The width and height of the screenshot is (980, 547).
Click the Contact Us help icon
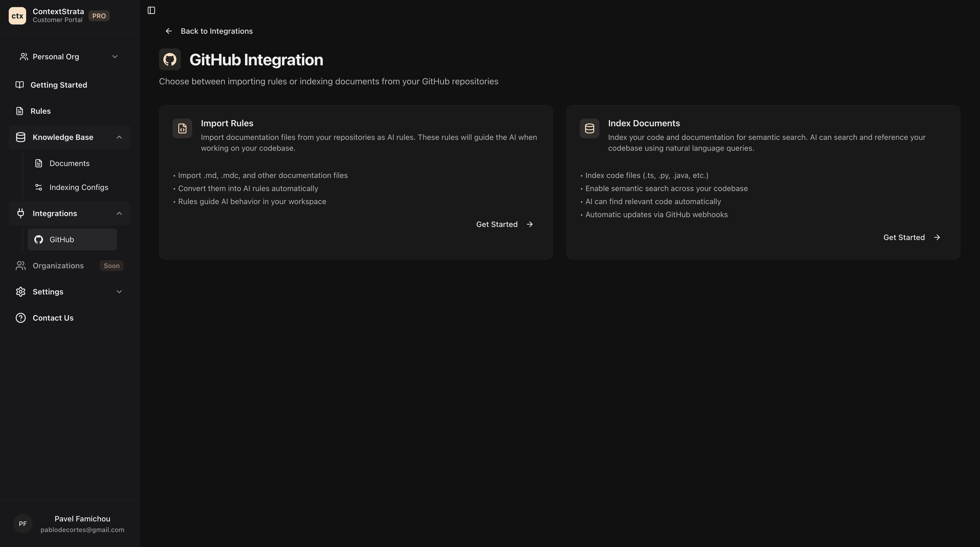point(20,318)
